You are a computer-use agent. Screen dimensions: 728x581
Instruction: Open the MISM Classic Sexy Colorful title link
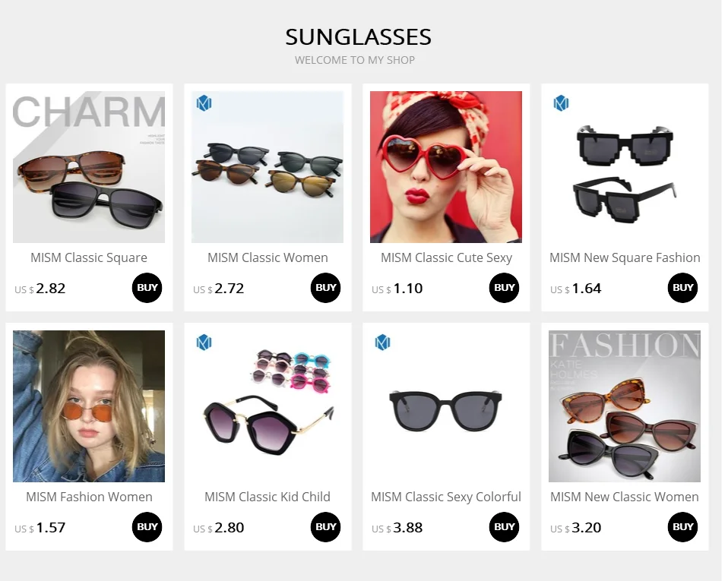click(446, 497)
